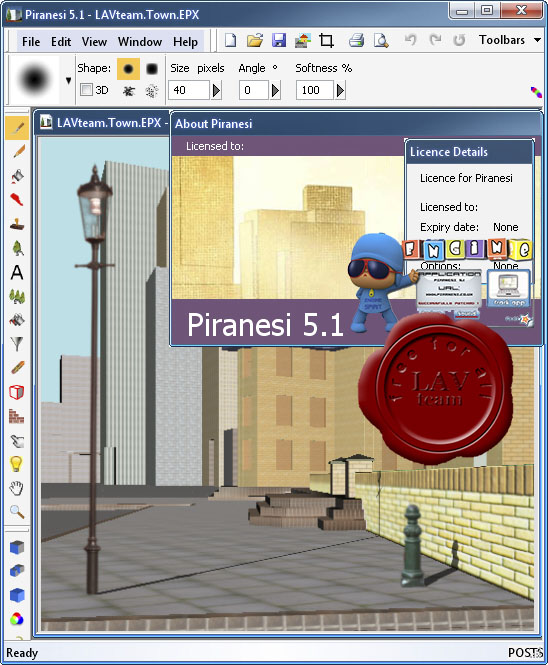This screenshot has height=665, width=548.
Task: Select the paint bucket fill tool
Action: [17, 176]
